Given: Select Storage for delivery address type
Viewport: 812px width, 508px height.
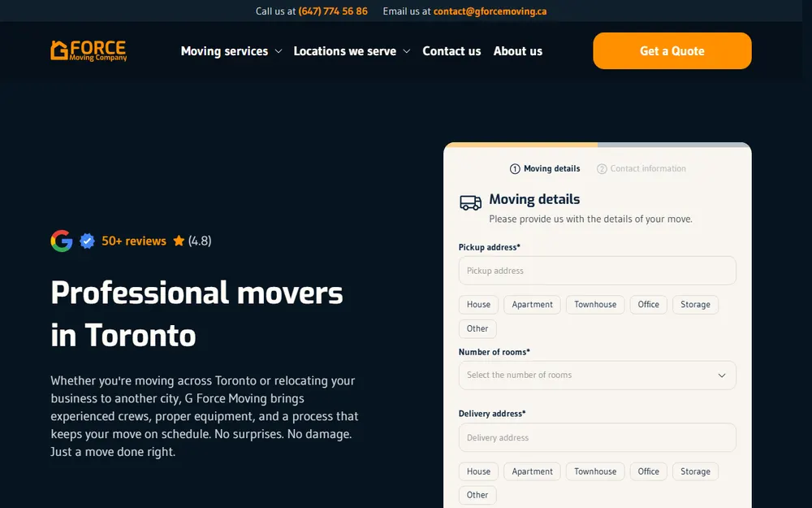Looking at the screenshot, I should 696,471.
